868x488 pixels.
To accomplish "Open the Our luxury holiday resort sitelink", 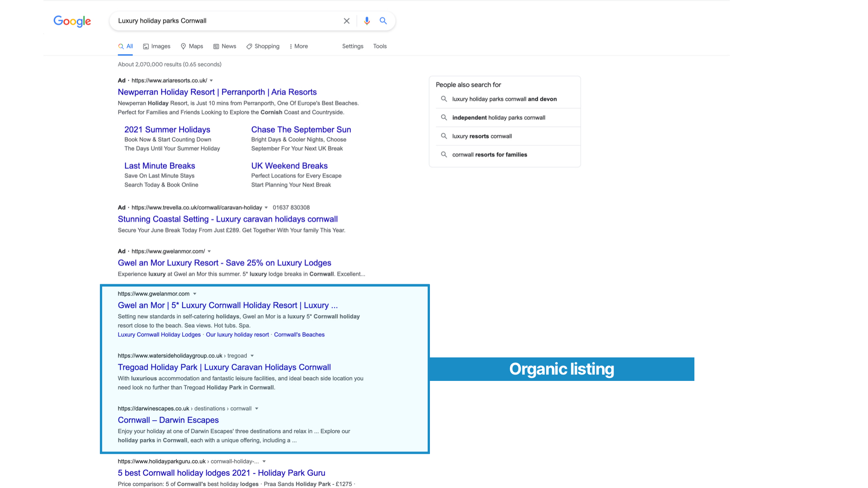I will [237, 335].
